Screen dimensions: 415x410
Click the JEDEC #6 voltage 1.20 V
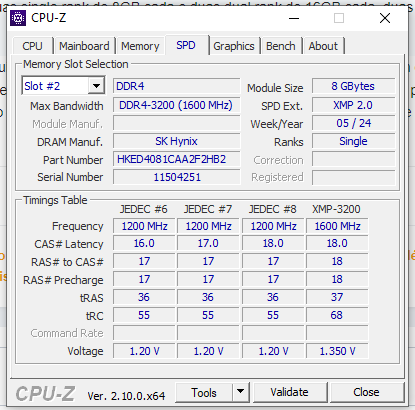[144, 351]
